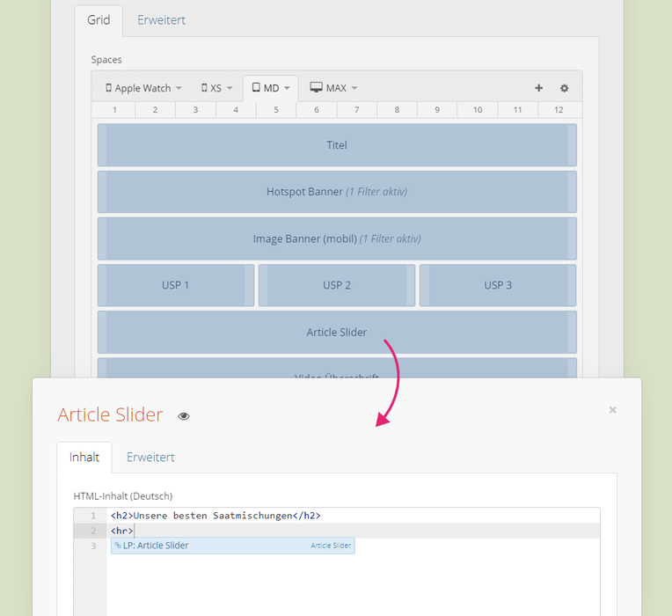The image size is (672, 616).
Task: Click grid column number 12
Action: 559,110
